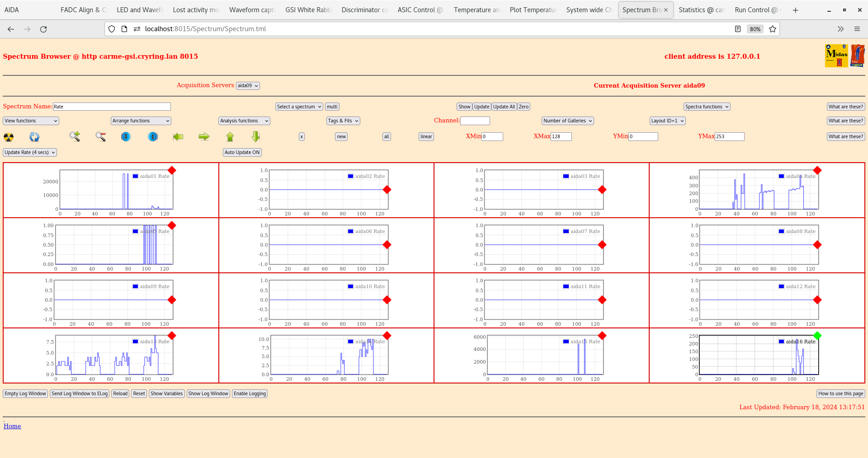Viewport: 868px width, 458px height.
Task: Open the Acquisition Servers aida09 dropdown
Action: click(248, 86)
